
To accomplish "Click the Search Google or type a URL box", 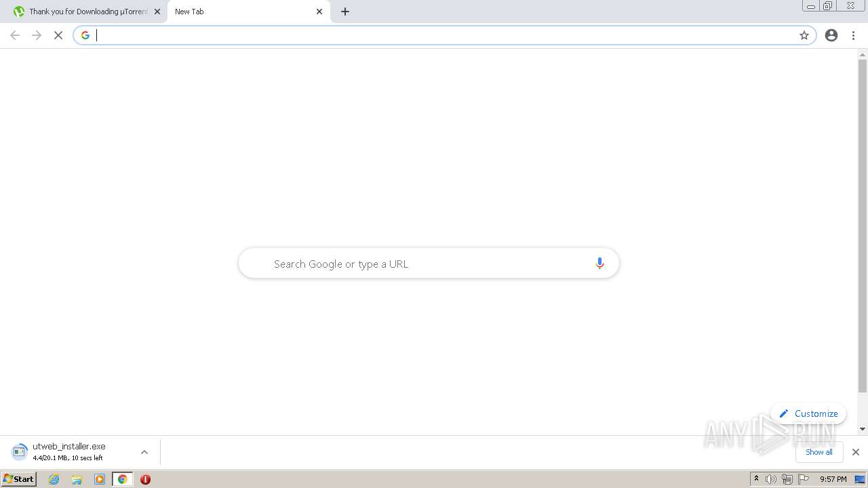I will pyautogui.click(x=429, y=264).
